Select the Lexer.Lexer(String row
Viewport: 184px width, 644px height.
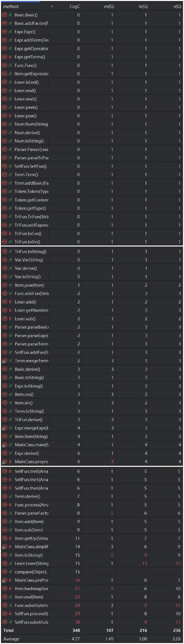(31, 563)
